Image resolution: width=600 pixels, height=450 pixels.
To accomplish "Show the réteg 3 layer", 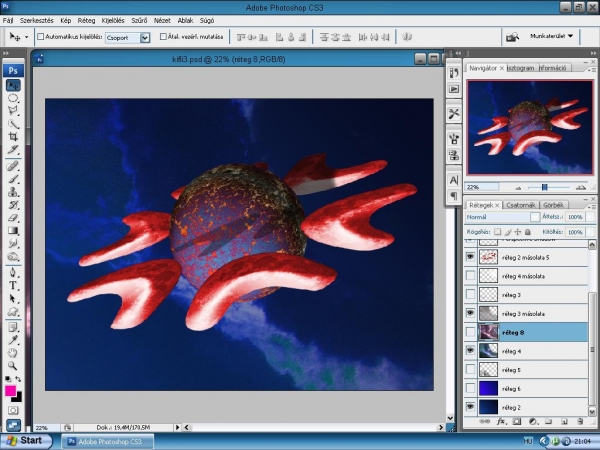I will (470, 294).
